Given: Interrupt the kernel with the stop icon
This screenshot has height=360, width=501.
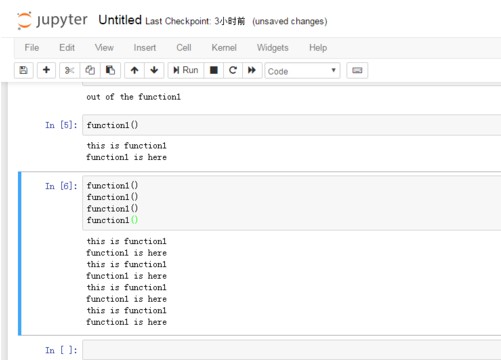Looking at the screenshot, I should pyautogui.click(x=214, y=70).
